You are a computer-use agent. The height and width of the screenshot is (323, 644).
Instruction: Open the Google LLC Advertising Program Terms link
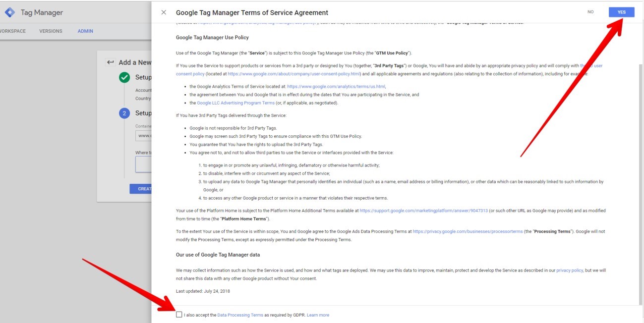(x=235, y=103)
